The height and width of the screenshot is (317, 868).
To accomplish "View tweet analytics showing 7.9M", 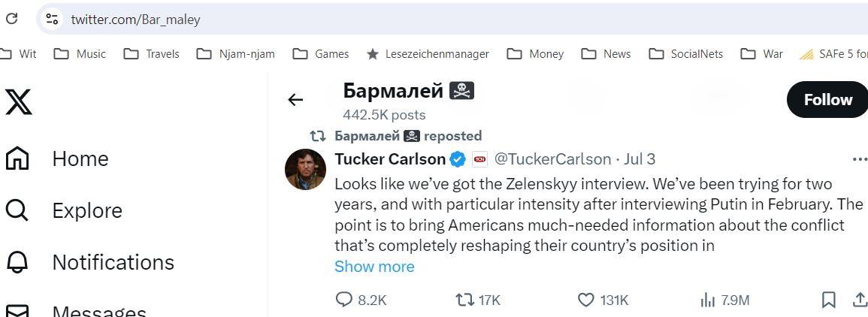I will 724,300.
